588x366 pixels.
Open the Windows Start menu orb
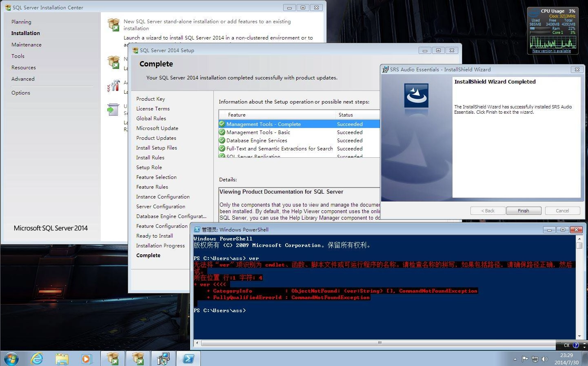point(11,358)
